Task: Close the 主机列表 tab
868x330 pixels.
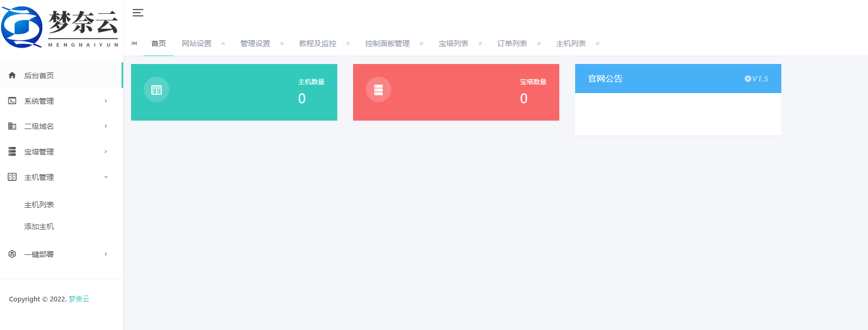Action: click(x=597, y=43)
